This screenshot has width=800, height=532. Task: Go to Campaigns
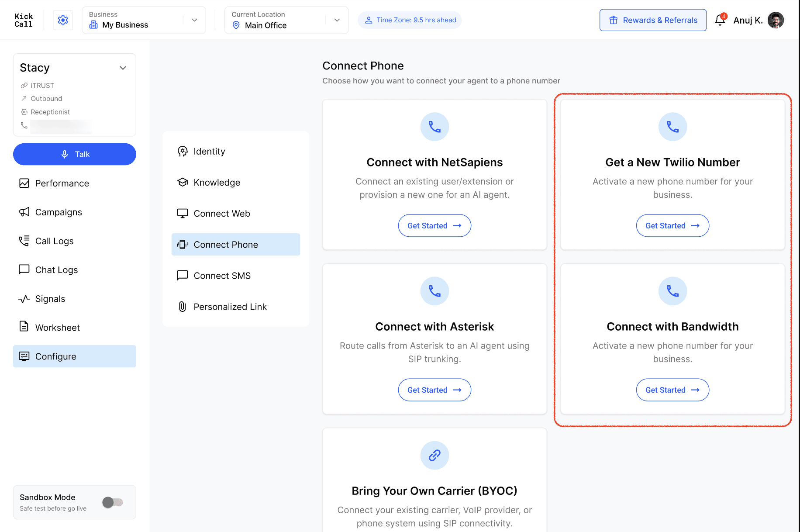(x=75, y=212)
